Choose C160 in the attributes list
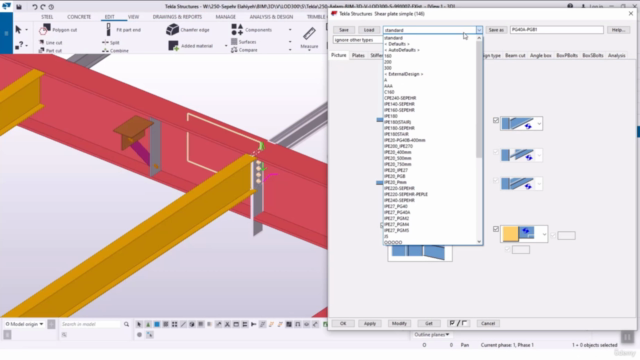The width and height of the screenshot is (640, 360). click(x=389, y=92)
